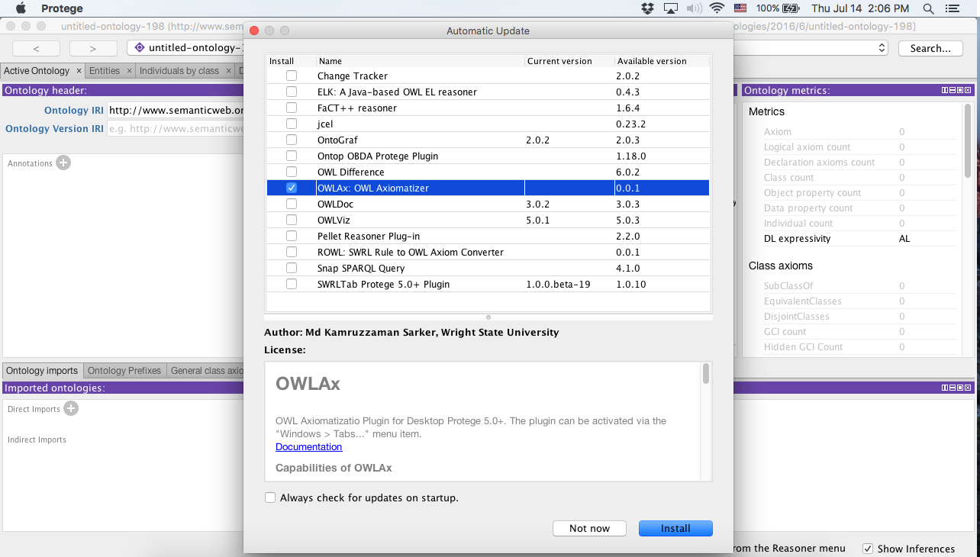
Task: Tick the install checkbox for Change Tracker
Action: click(x=292, y=76)
